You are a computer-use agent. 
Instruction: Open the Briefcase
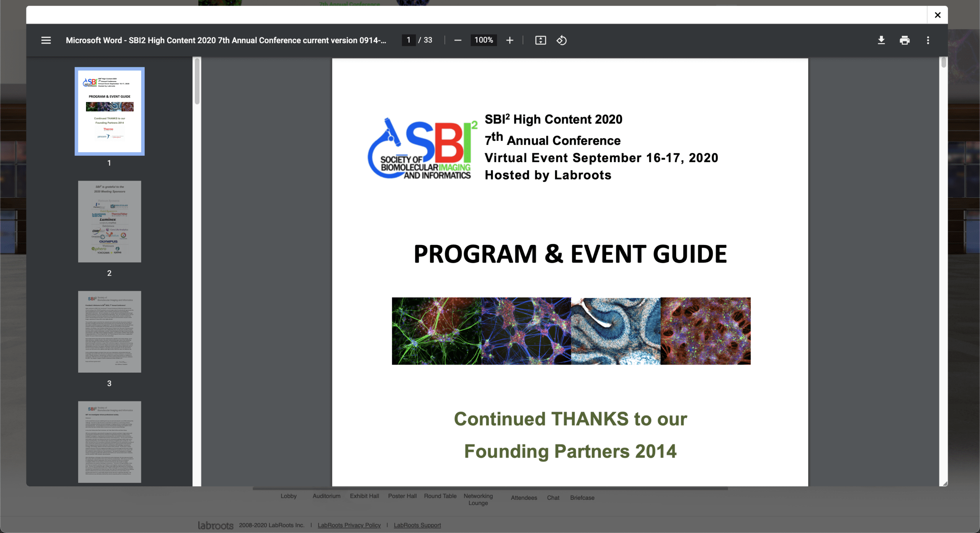click(x=582, y=498)
